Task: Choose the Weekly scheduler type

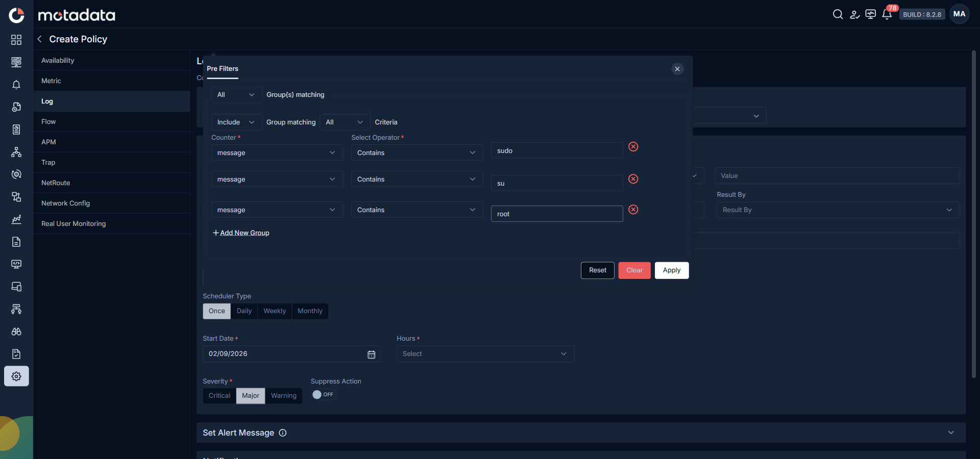Action: pyautogui.click(x=275, y=311)
